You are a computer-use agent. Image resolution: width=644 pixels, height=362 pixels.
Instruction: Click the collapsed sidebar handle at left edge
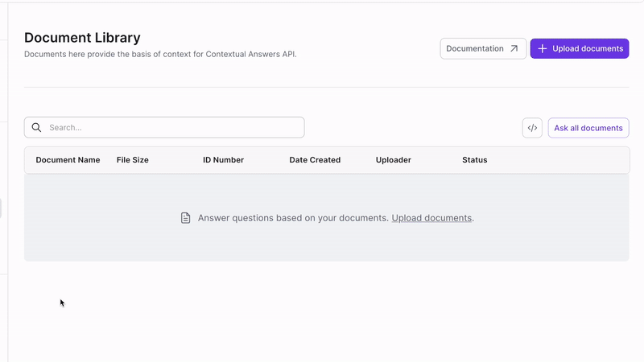coord(1,208)
